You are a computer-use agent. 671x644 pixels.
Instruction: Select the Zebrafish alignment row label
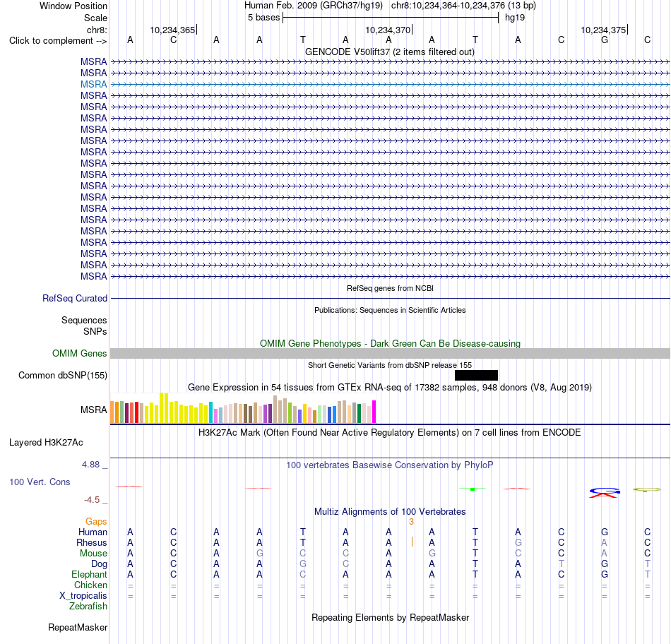(88, 606)
